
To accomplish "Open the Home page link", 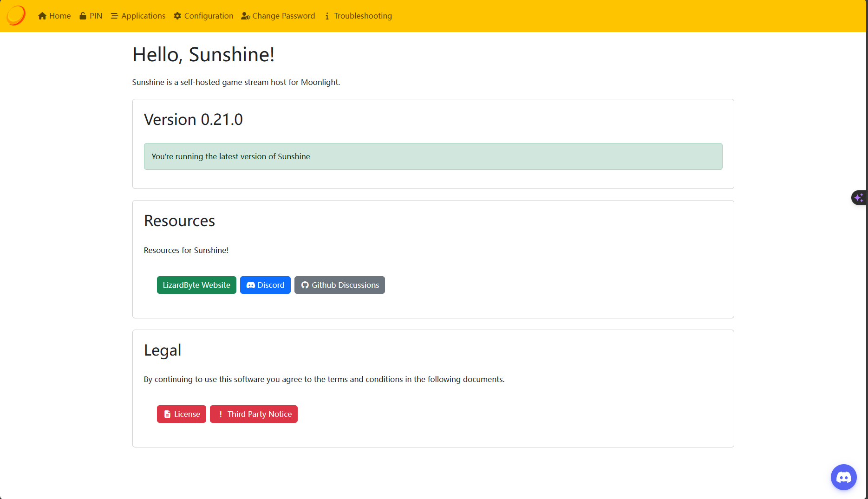I will (54, 16).
